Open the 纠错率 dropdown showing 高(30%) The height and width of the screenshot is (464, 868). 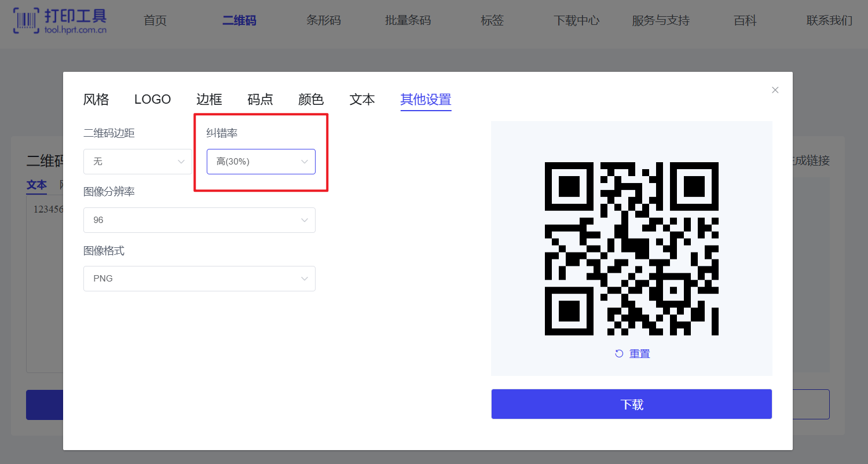[261, 162]
